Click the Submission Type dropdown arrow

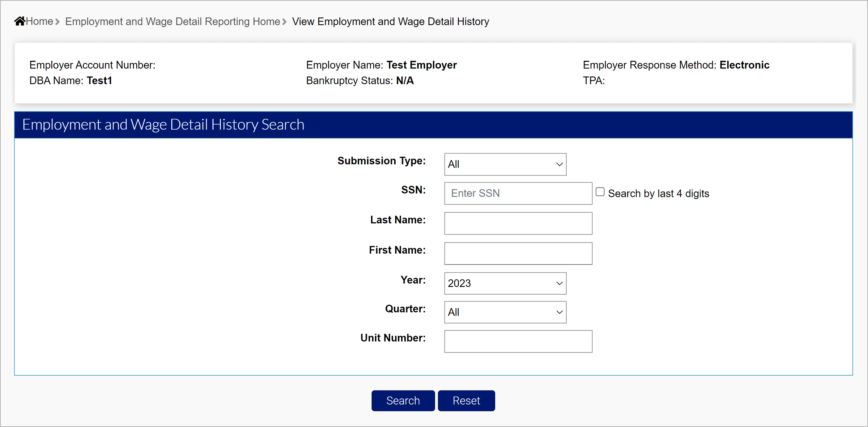coord(559,164)
